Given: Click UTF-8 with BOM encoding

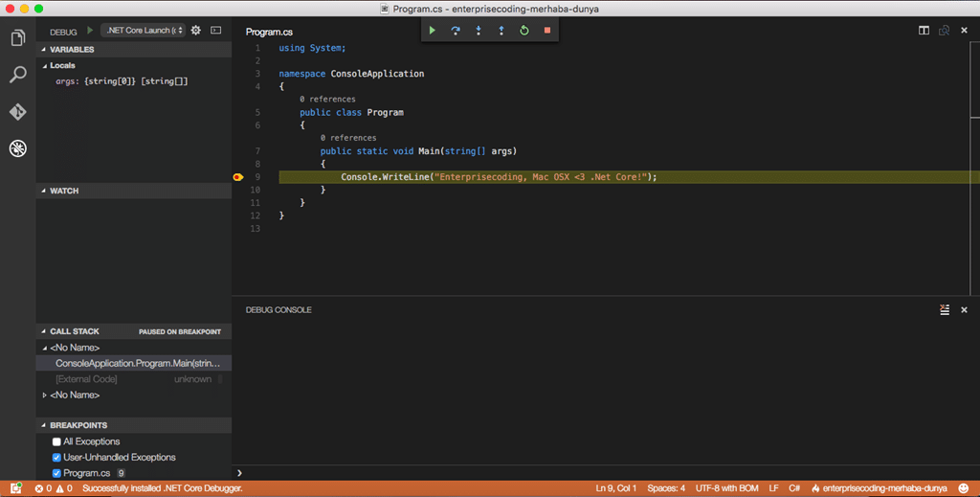Looking at the screenshot, I should (x=727, y=488).
